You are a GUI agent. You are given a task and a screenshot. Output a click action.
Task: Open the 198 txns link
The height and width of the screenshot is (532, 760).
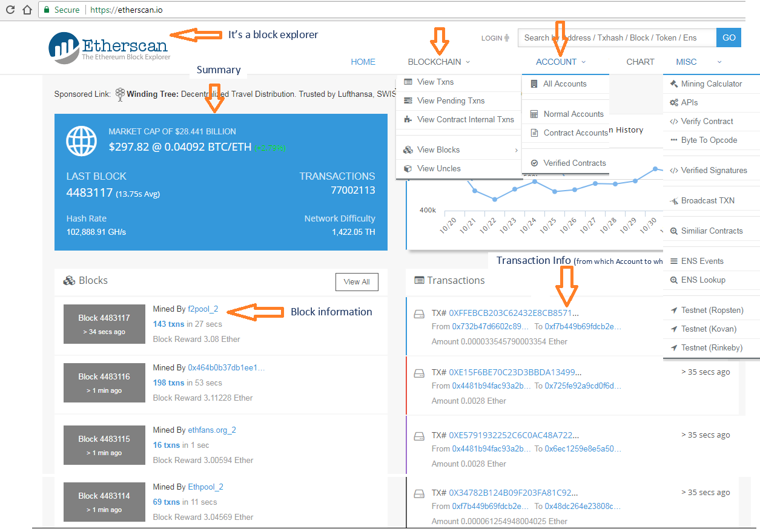(x=168, y=383)
